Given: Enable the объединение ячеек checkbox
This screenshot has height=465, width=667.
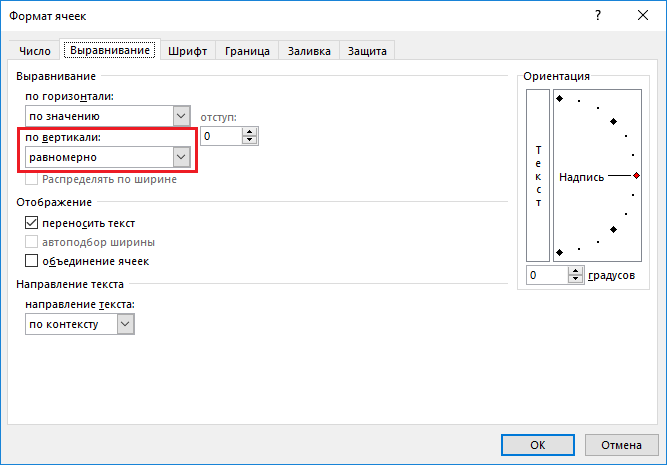Looking at the screenshot, I should point(31,261).
